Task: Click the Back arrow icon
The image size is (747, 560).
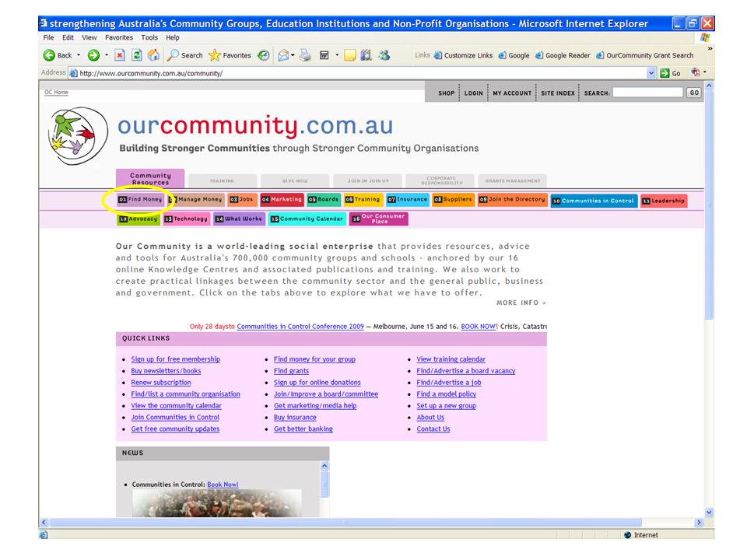Action: (49, 55)
